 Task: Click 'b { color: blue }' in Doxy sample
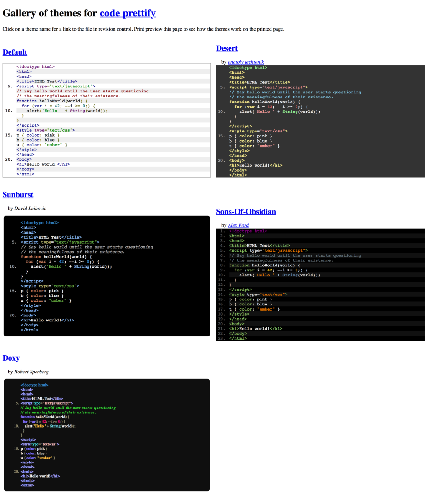coord(34,453)
